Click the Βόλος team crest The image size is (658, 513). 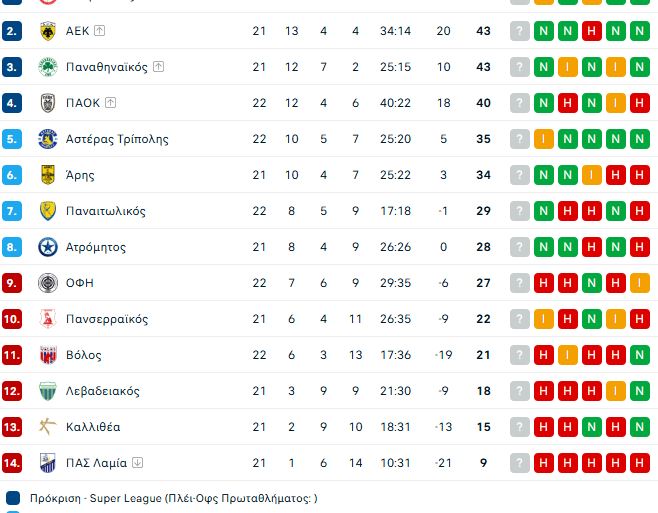47,355
